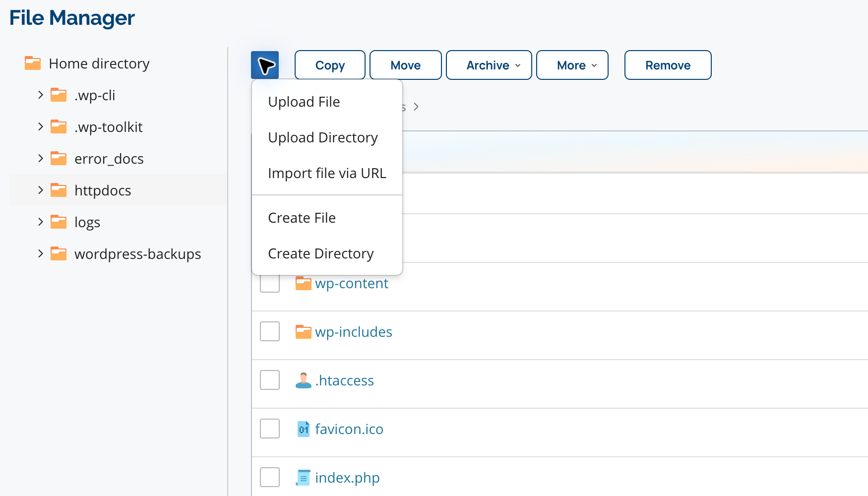This screenshot has width=868, height=496.
Task: Tick the checkbox for wp-includes
Action: tap(270, 331)
